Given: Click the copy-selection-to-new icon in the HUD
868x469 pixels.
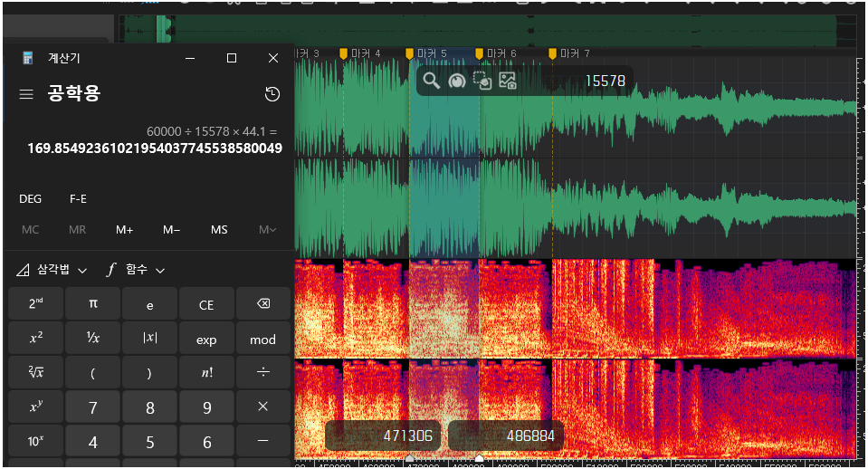Looking at the screenshot, I should (482, 81).
